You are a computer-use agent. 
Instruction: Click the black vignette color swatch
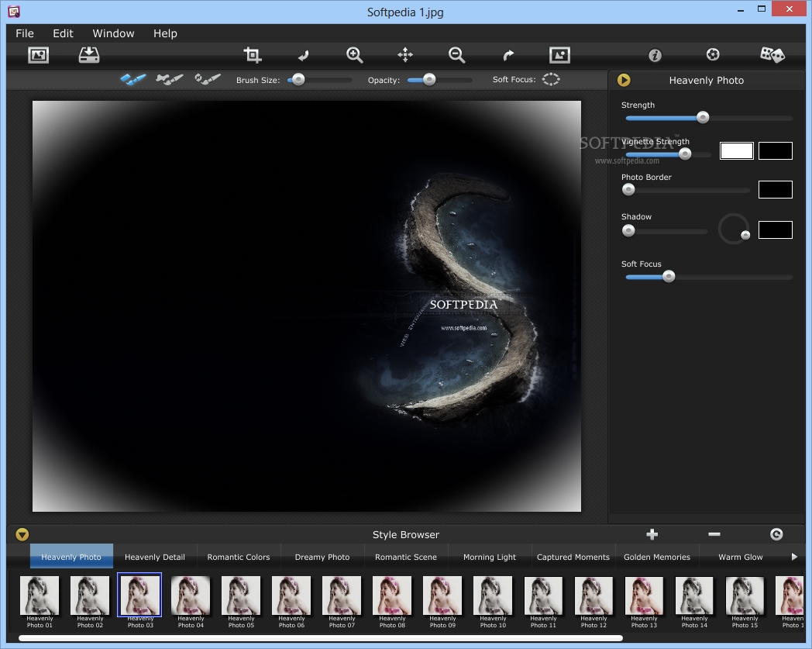pyautogui.click(x=776, y=151)
